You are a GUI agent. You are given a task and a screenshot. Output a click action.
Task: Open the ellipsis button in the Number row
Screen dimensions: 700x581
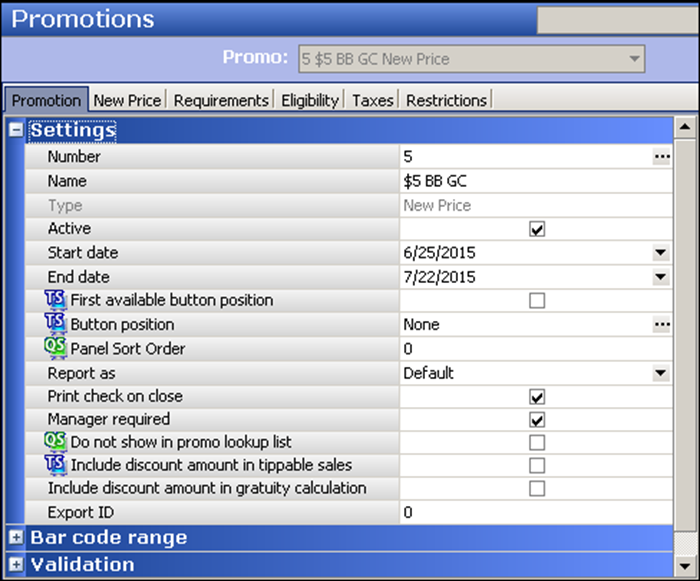tap(660, 157)
